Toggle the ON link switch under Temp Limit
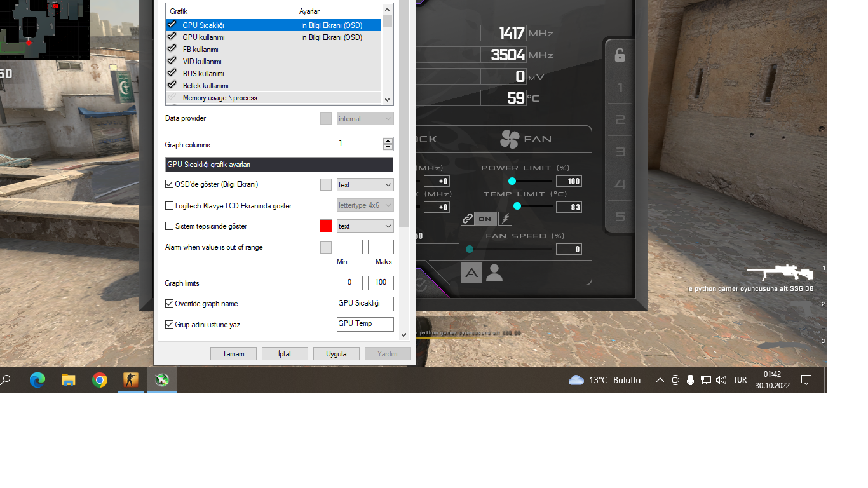Screen dimensions: 868x488 [x=485, y=219]
